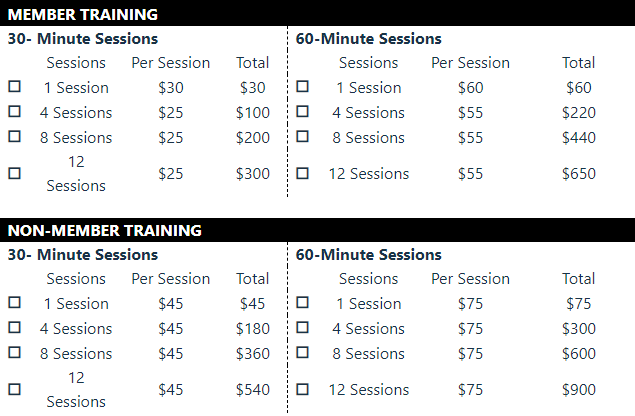The height and width of the screenshot is (416, 635).
Task: Select member 60-minute 8 Sessions for $440
Action: pyautogui.click(x=302, y=137)
